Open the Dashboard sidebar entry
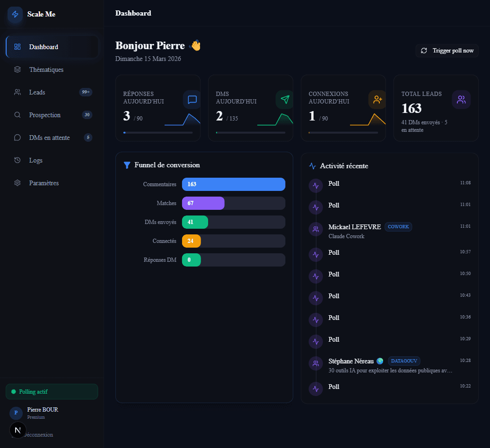 pyautogui.click(x=44, y=46)
